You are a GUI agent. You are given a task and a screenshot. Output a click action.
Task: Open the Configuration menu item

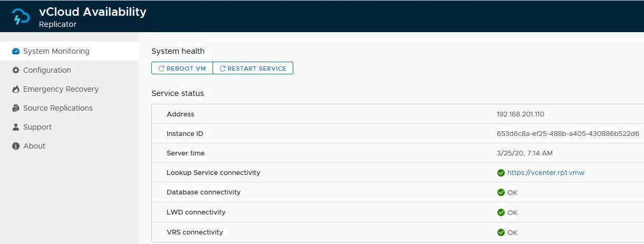(x=47, y=70)
